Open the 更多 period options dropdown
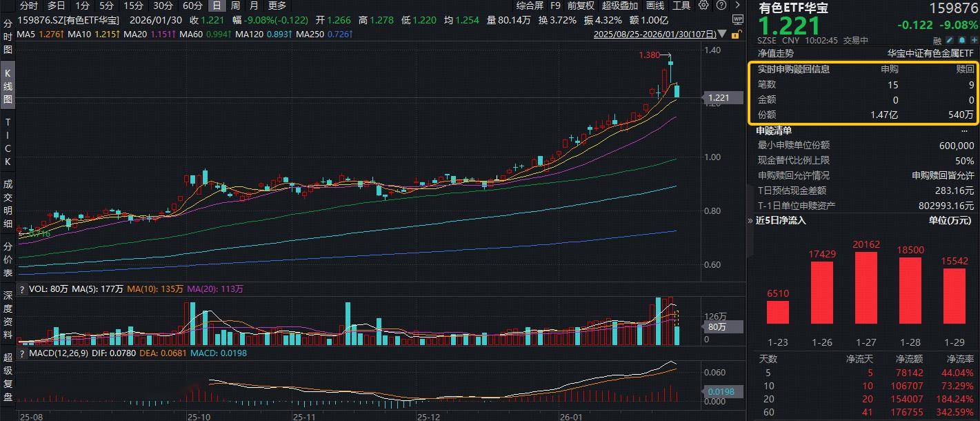 [x=277, y=6]
